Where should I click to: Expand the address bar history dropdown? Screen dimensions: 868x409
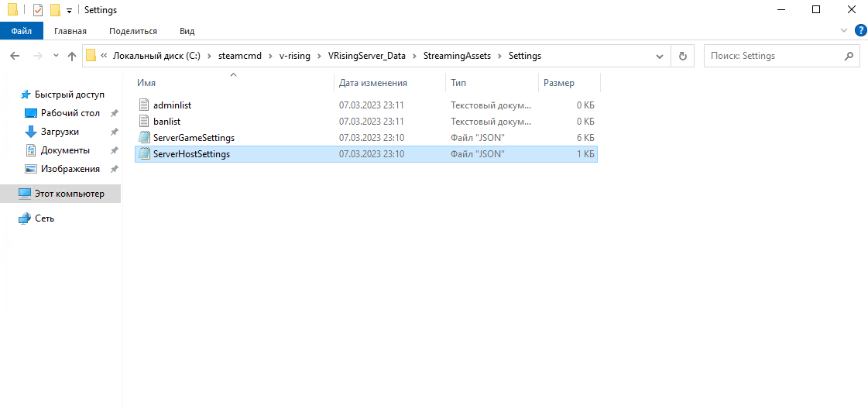coord(659,56)
